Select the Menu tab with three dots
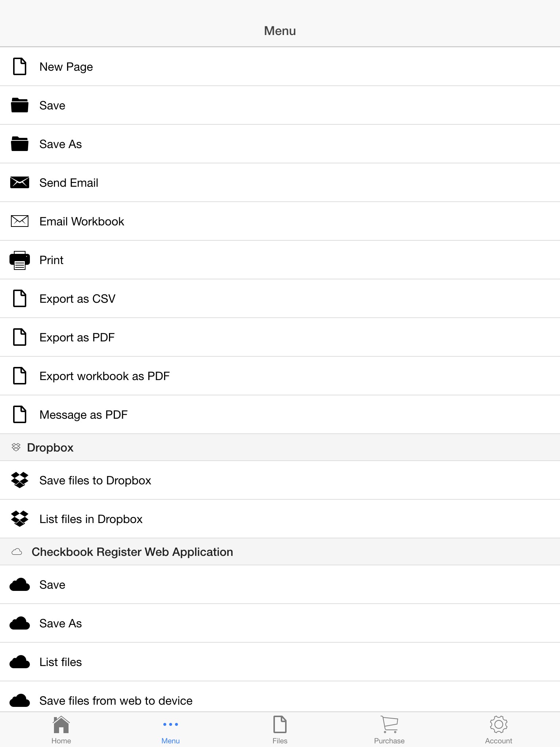The image size is (560, 747). tap(171, 730)
